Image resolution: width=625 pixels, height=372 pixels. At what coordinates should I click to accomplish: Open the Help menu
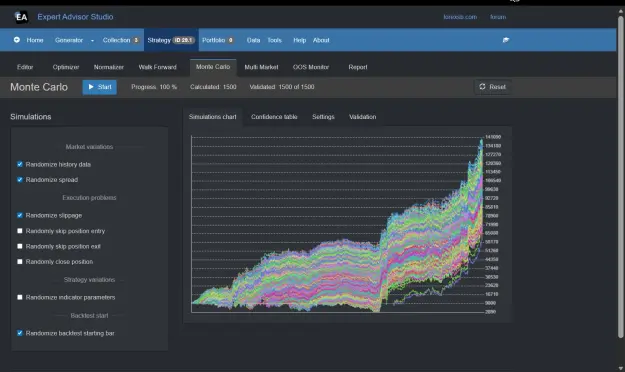[299, 40]
